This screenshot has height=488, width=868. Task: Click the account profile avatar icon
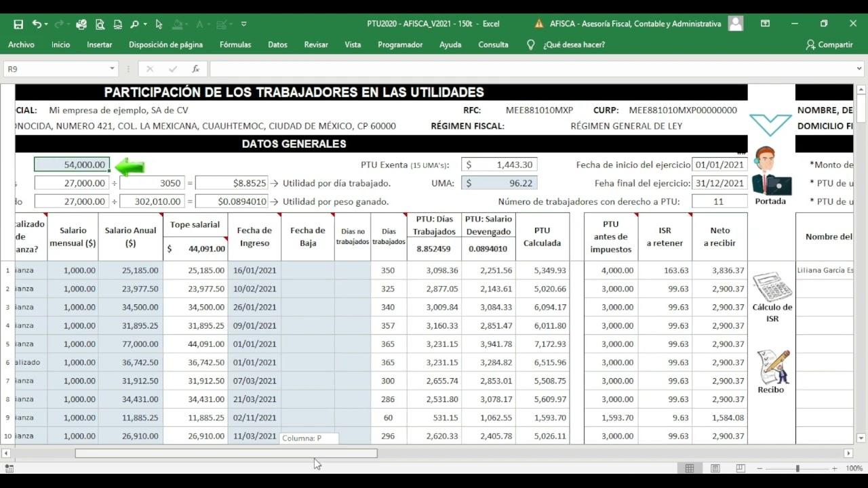[735, 24]
